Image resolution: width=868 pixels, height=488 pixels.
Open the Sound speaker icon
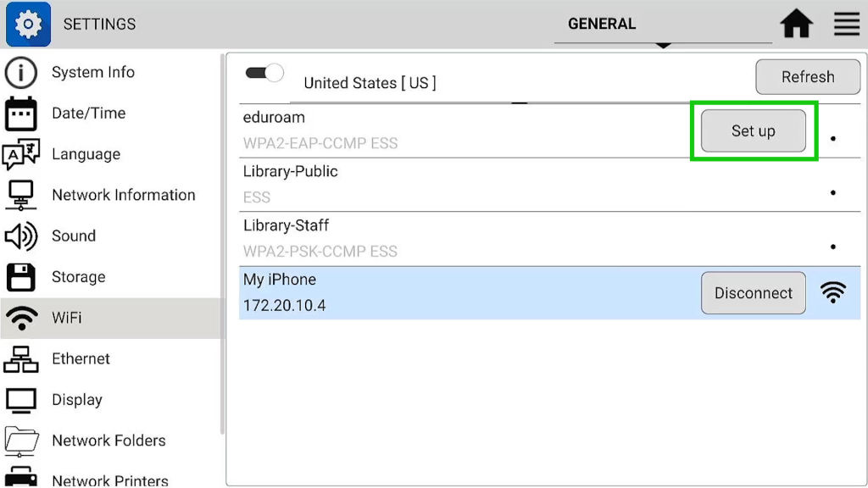tap(21, 236)
